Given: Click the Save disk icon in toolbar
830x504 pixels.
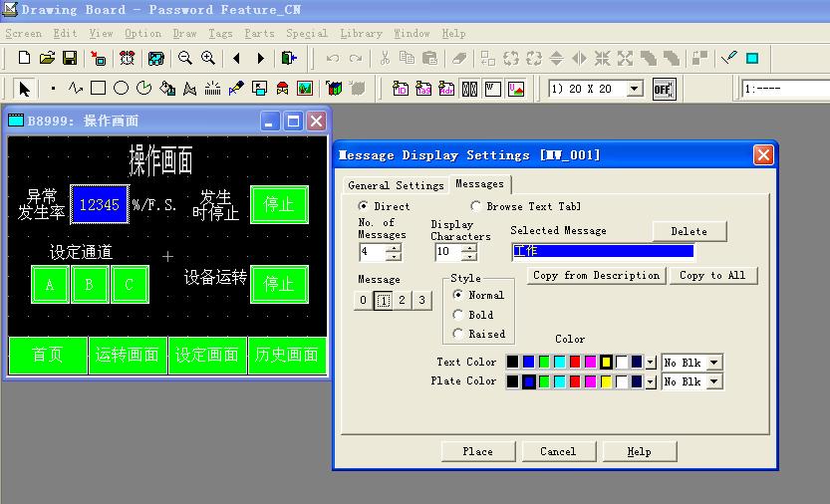Looking at the screenshot, I should coord(70,59).
